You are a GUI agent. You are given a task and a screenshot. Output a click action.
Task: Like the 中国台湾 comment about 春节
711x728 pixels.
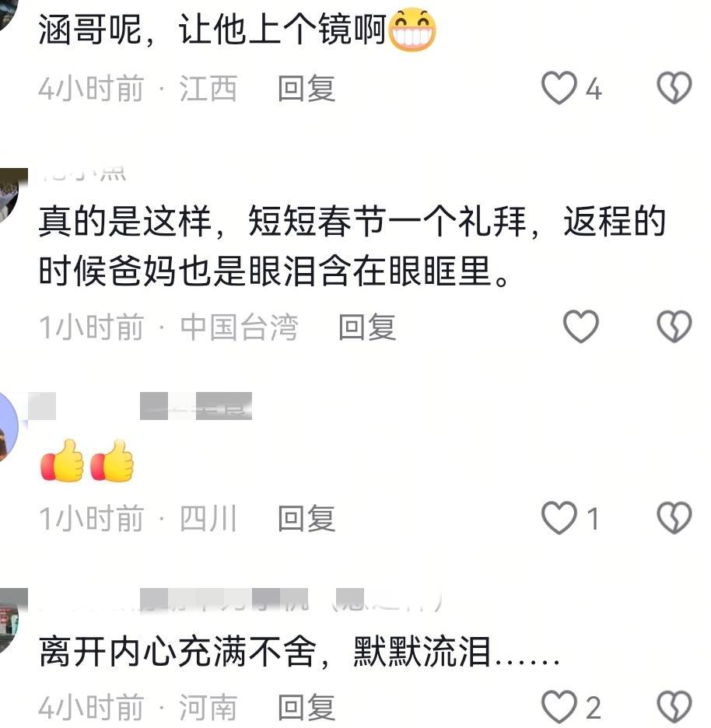pos(580,327)
